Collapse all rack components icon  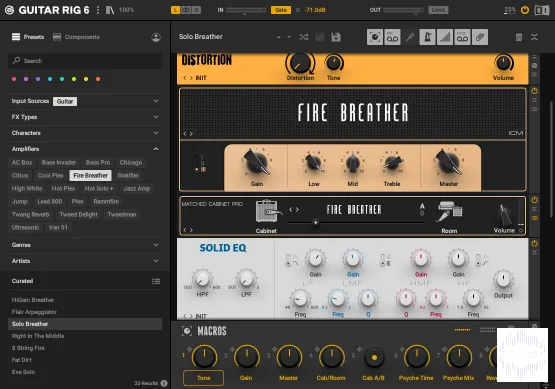pos(534,37)
